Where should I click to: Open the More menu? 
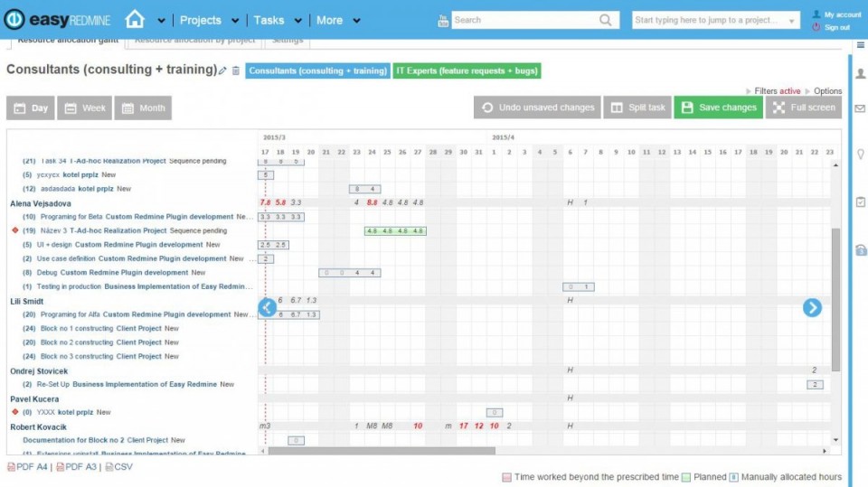pos(355,21)
